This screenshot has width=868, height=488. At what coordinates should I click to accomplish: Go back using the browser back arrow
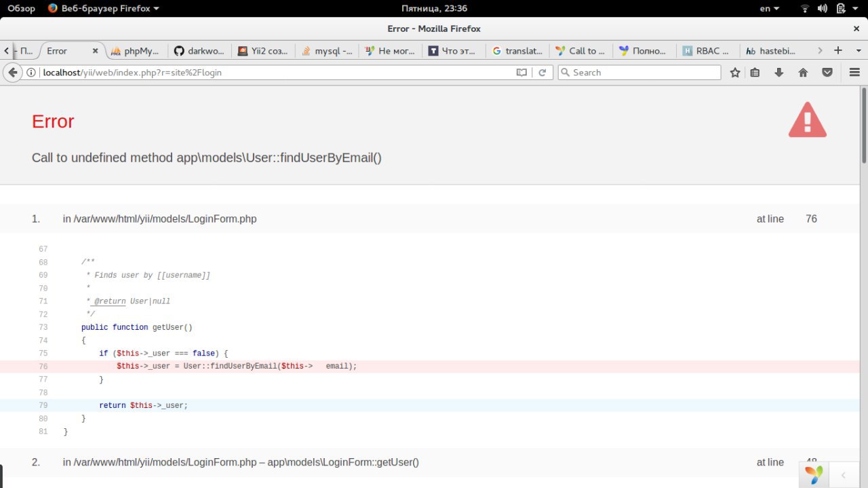(12, 73)
